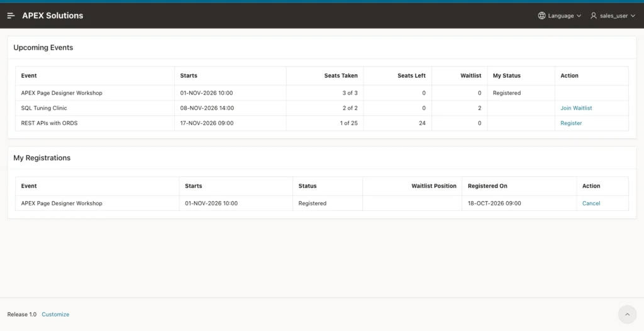Click Starts column header in Upcoming Events
This screenshot has width=644, height=331.
189,76
